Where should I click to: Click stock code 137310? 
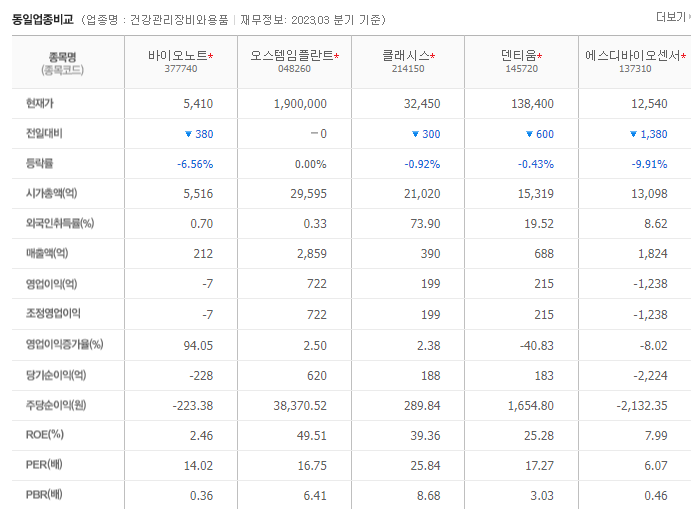point(635,69)
